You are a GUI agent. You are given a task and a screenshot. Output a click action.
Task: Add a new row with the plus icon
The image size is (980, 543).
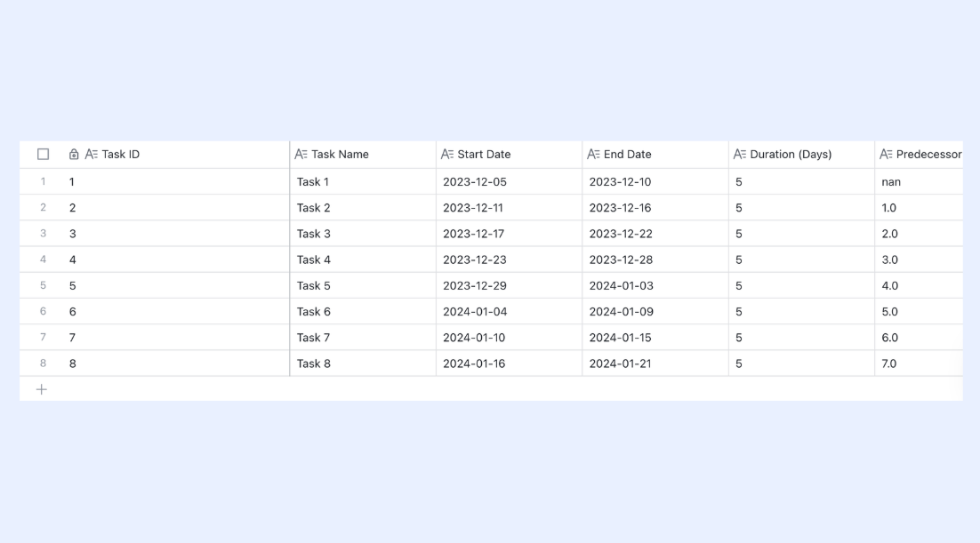[x=41, y=390]
